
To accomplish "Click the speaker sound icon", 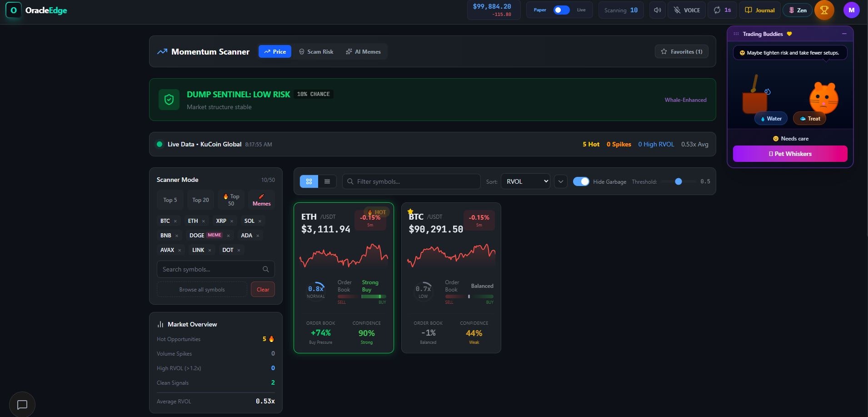I will [657, 10].
